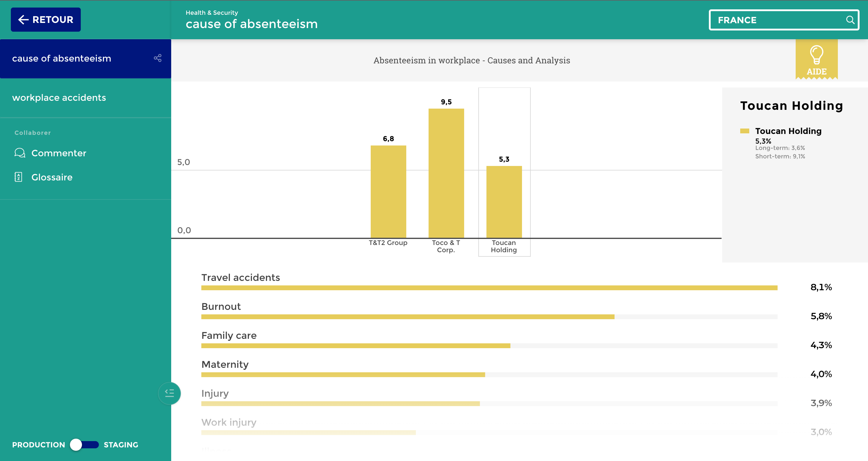Screen dimensions: 868x461
Task: Collapse the sidebar with round arrow button
Action: click(x=169, y=393)
